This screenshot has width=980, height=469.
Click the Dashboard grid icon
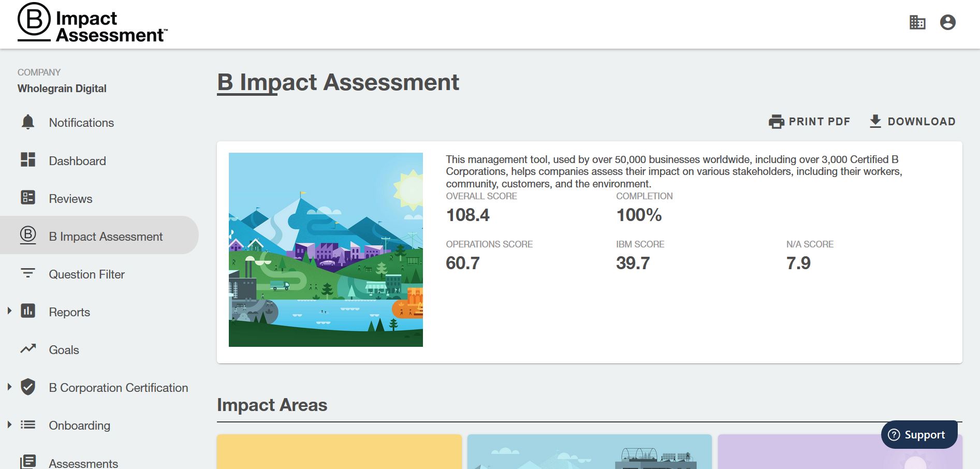click(28, 160)
